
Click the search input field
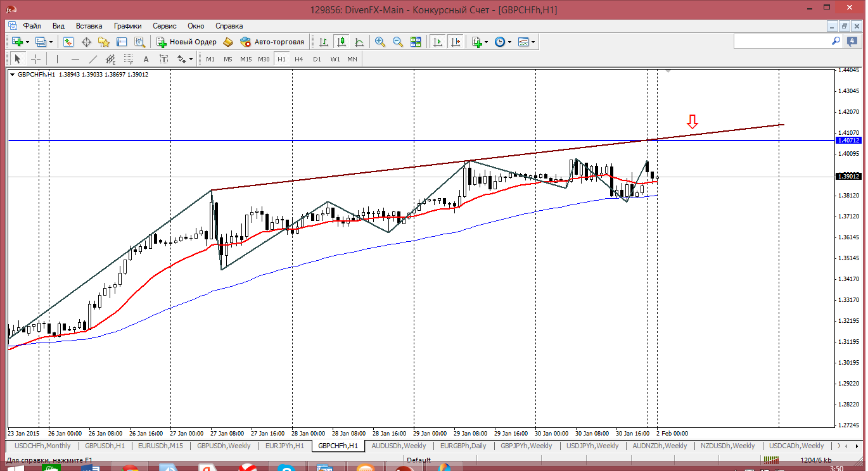coord(782,41)
